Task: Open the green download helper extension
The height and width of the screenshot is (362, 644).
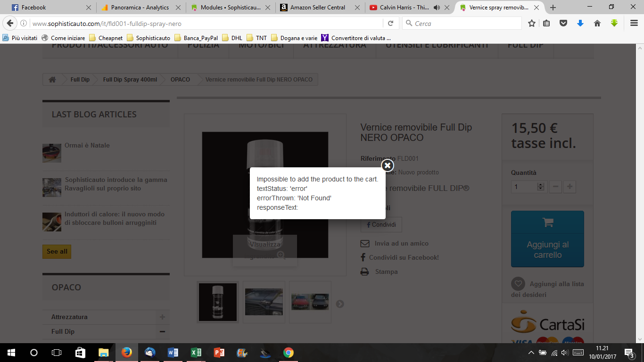Action: [x=614, y=23]
